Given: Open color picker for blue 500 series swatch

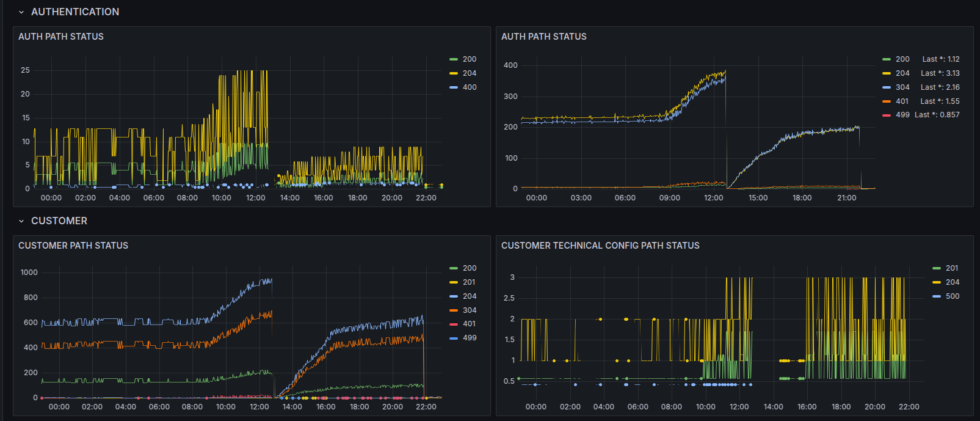Looking at the screenshot, I should click(x=937, y=296).
